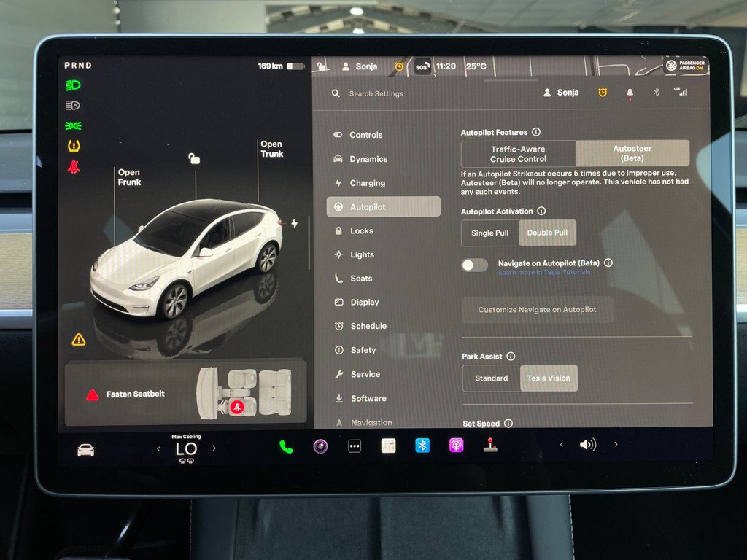
Task: Lower volume with left chevron
Action: pyautogui.click(x=561, y=444)
